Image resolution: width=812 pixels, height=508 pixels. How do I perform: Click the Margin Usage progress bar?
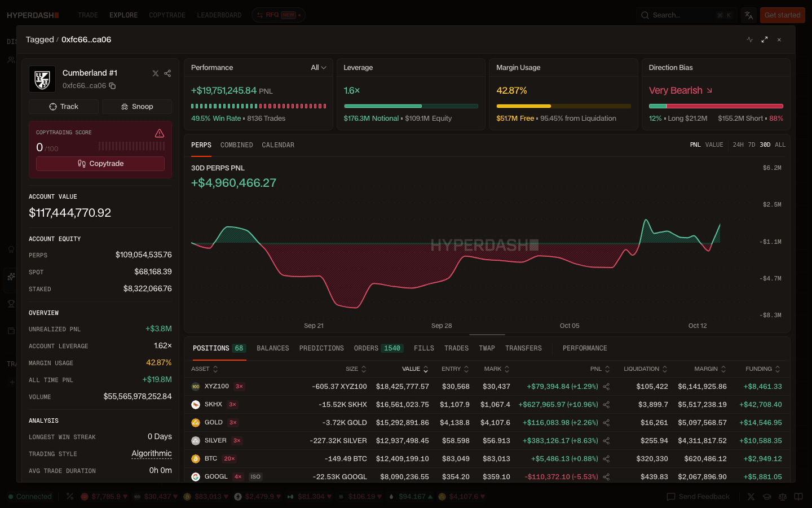coord(563,106)
